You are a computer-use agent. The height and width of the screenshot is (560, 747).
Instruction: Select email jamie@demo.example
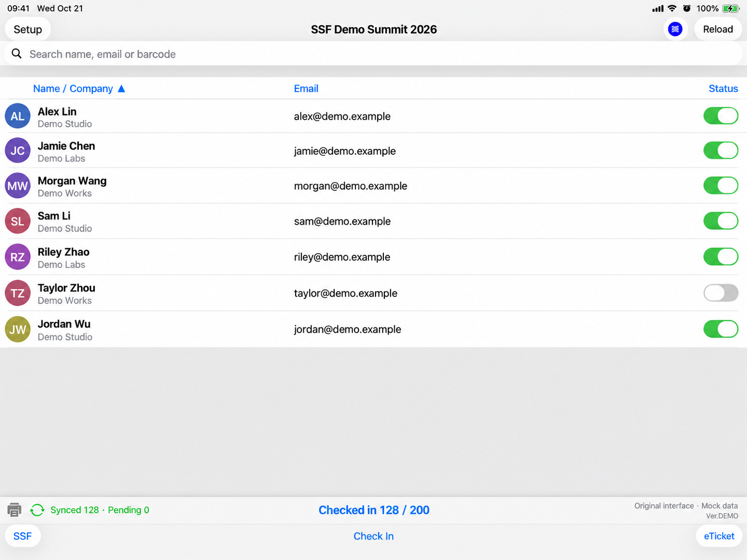click(345, 151)
